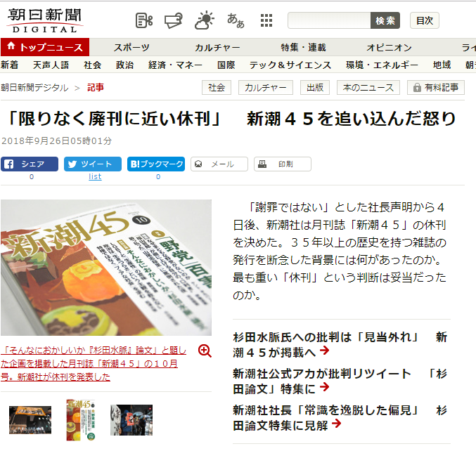Open the grid menu icon
This screenshot has height=451, width=476.
pyautogui.click(x=266, y=20)
